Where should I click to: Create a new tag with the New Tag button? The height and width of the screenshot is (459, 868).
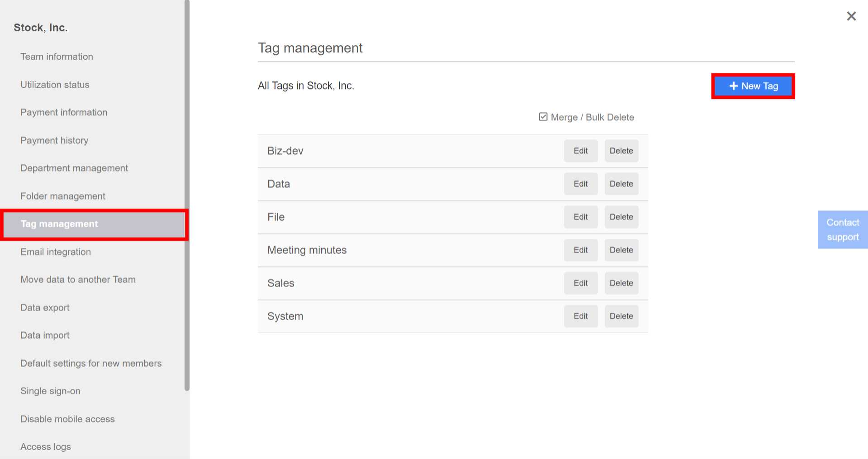point(753,86)
